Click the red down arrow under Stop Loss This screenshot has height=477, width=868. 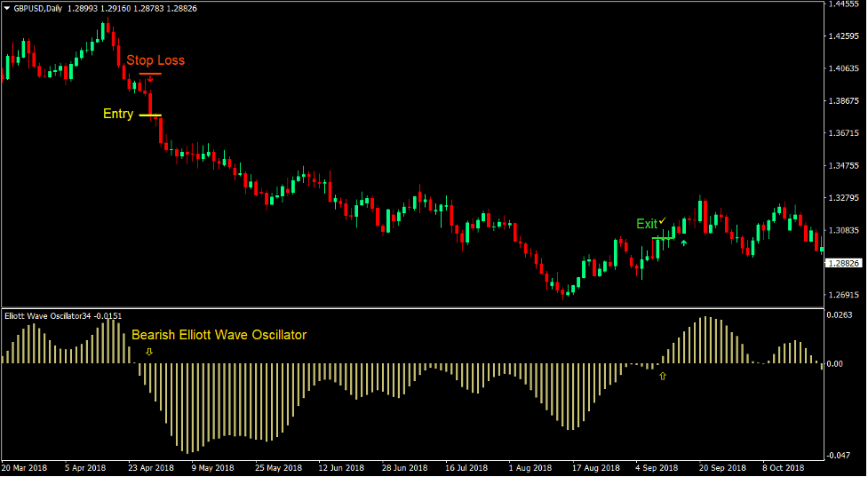click(150, 80)
